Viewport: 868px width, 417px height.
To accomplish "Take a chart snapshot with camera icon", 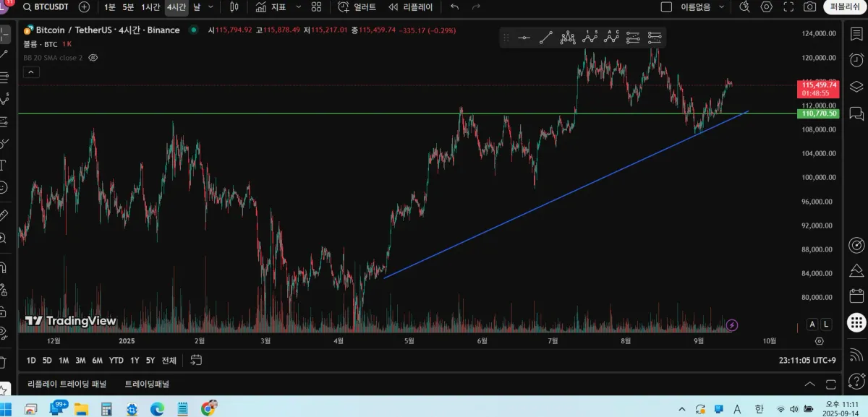I will 810,7.
